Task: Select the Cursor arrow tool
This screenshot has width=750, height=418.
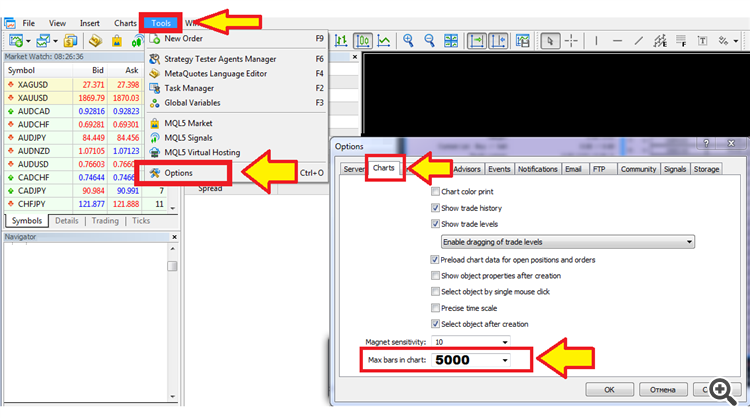Action: [550, 41]
